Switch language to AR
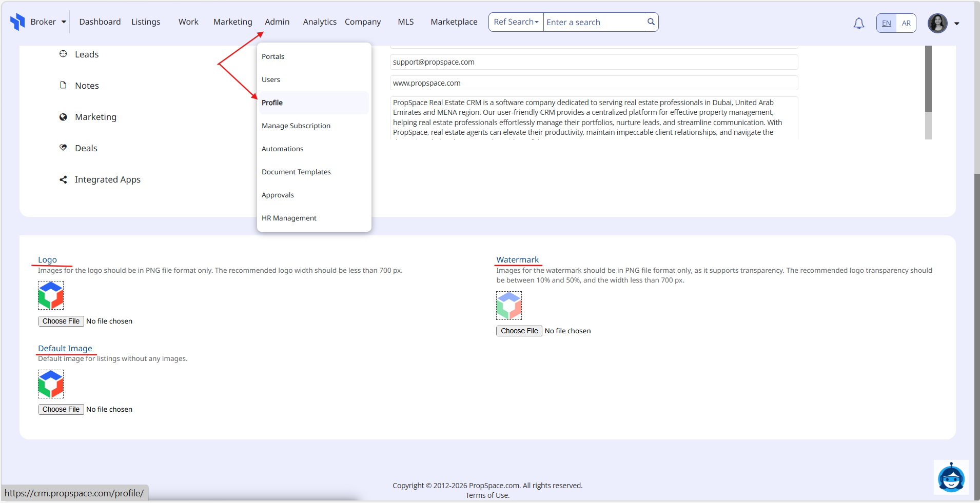 pos(906,23)
